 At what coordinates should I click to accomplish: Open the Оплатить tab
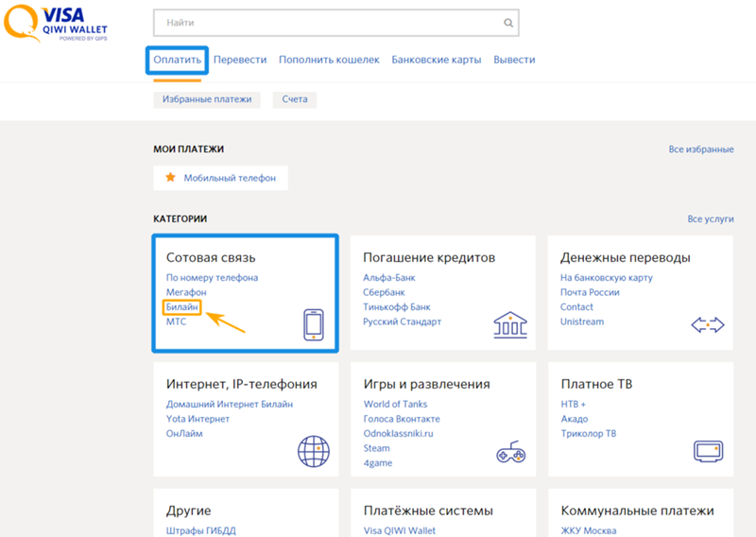tap(177, 60)
